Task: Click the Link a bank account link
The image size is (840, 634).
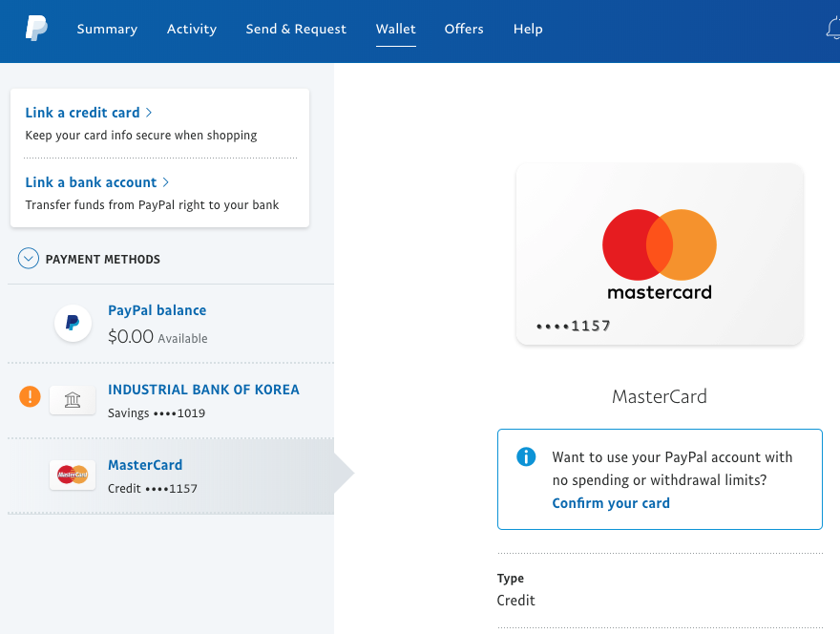Action: [91, 182]
